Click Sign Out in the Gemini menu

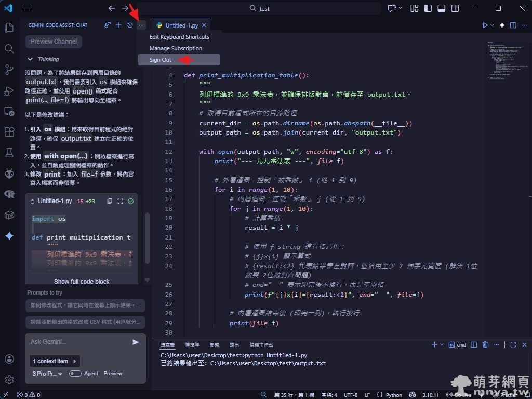tap(160, 60)
